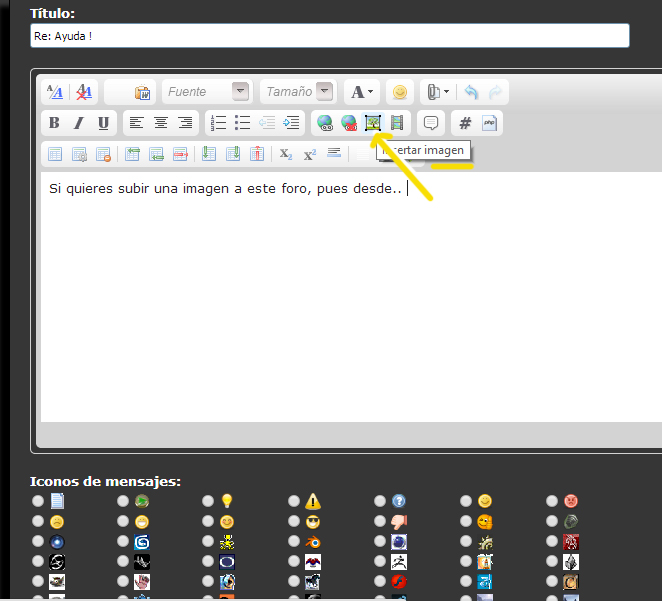Insert table row after icon
Image resolution: width=662 pixels, height=601 pixels.
coord(156,154)
